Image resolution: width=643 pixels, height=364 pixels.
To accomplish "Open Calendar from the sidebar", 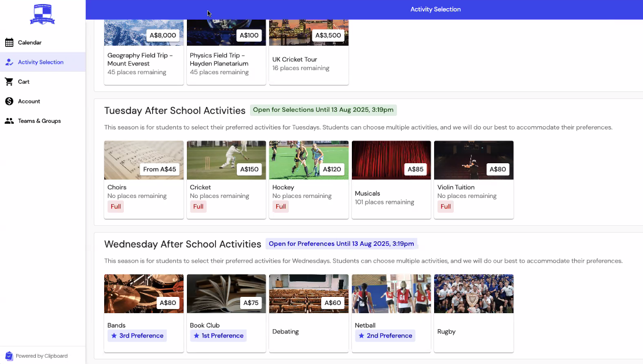I will tap(43, 42).
